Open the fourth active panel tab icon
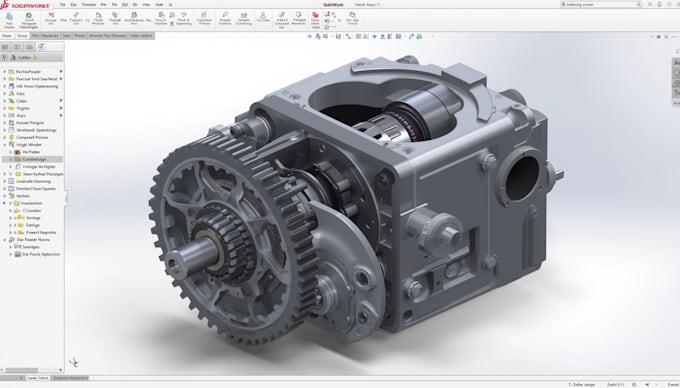Image resolution: width=680 pixels, height=388 pixels. (41, 47)
